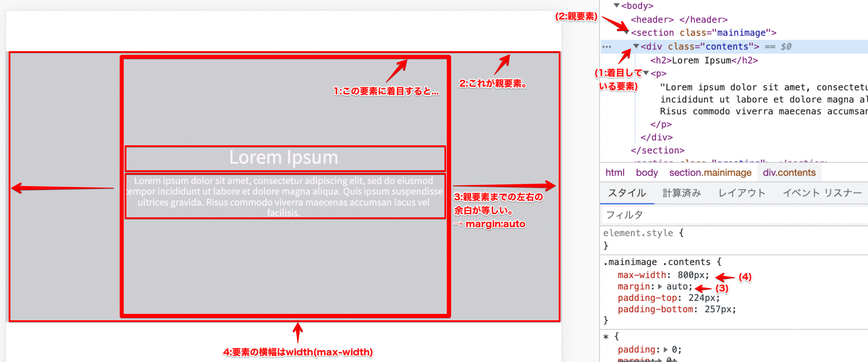This screenshot has width=868, height=362.
Task: Click the universal * selector rule
Action: click(x=606, y=336)
